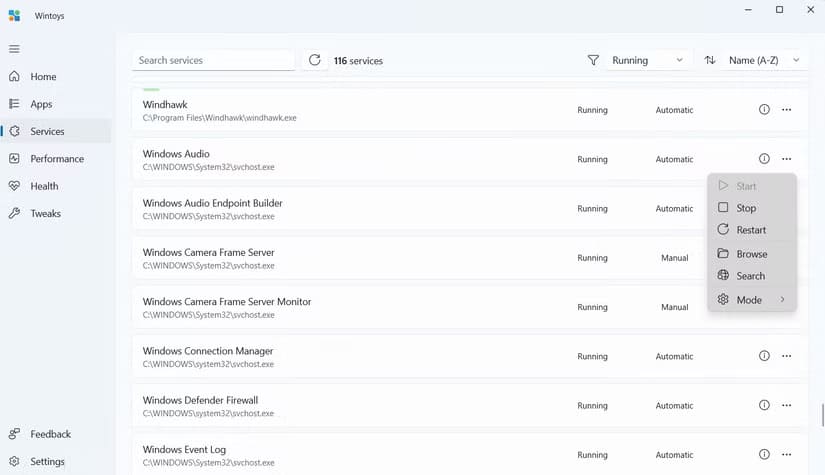825x475 pixels.
Task: Show info for Windows Audio service
Action: pyautogui.click(x=764, y=159)
